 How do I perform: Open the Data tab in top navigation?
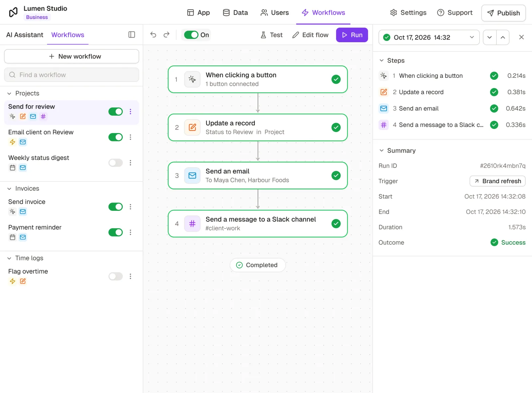235,13
